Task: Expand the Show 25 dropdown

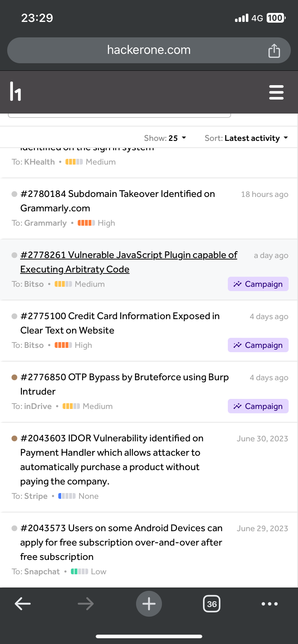Action: (165, 138)
